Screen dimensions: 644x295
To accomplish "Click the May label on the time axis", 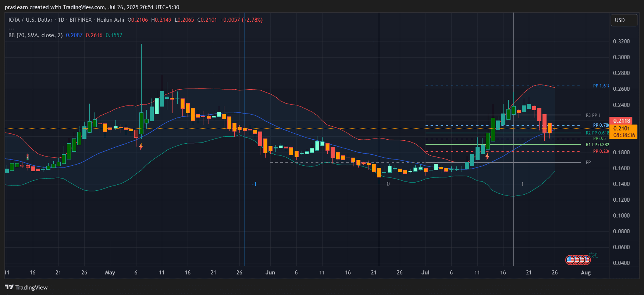I will point(110,273).
